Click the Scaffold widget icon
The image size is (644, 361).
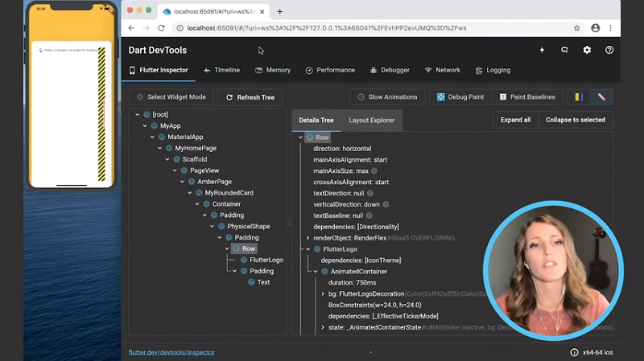[x=176, y=159]
